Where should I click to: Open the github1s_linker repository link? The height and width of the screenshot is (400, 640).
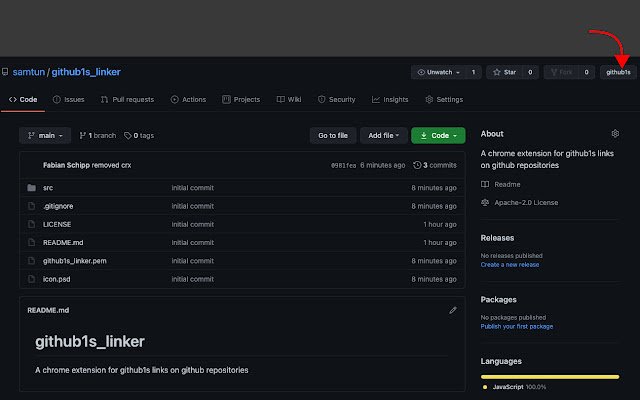pyautogui.click(x=86, y=72)
